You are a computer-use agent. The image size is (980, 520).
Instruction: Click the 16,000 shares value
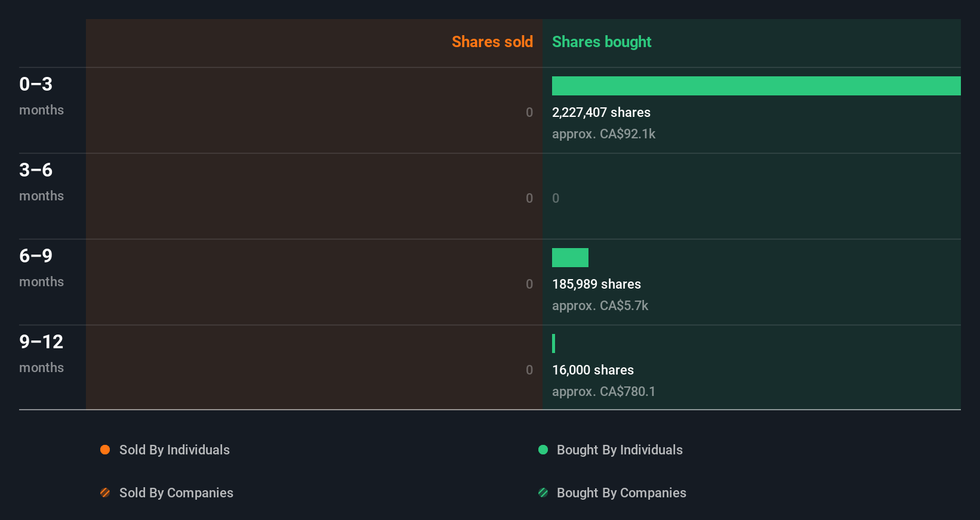(x=593, y=370)
